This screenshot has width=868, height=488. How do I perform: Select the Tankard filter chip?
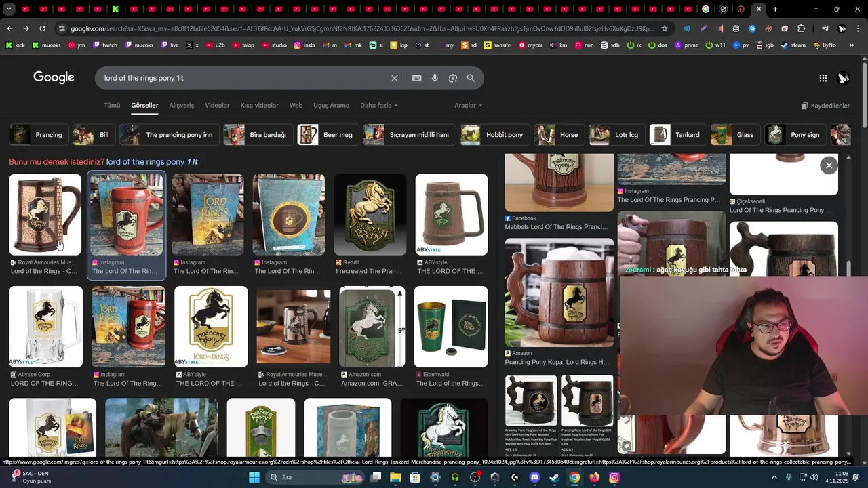[677, 135]
